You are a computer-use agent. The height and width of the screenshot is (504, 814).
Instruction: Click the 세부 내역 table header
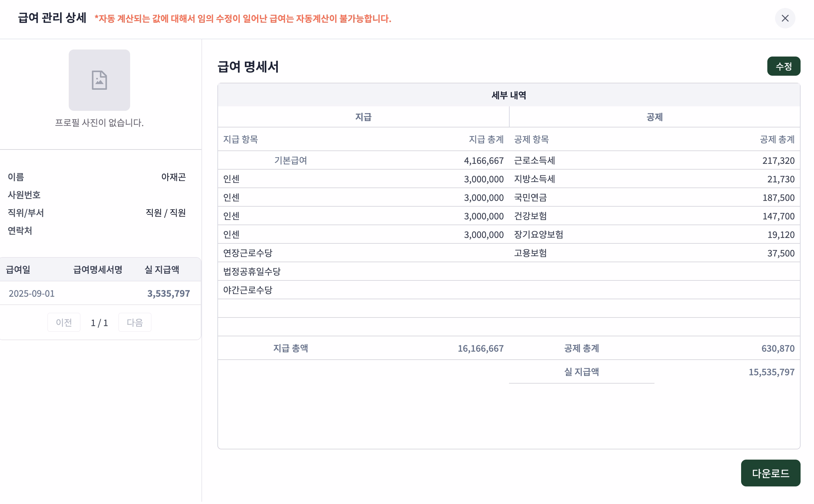click(508, 95)
